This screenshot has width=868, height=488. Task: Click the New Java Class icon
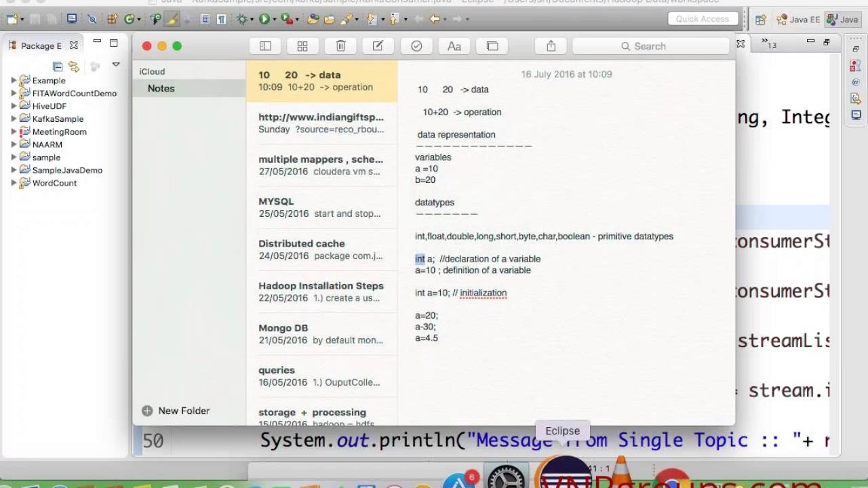pos(129,20)
